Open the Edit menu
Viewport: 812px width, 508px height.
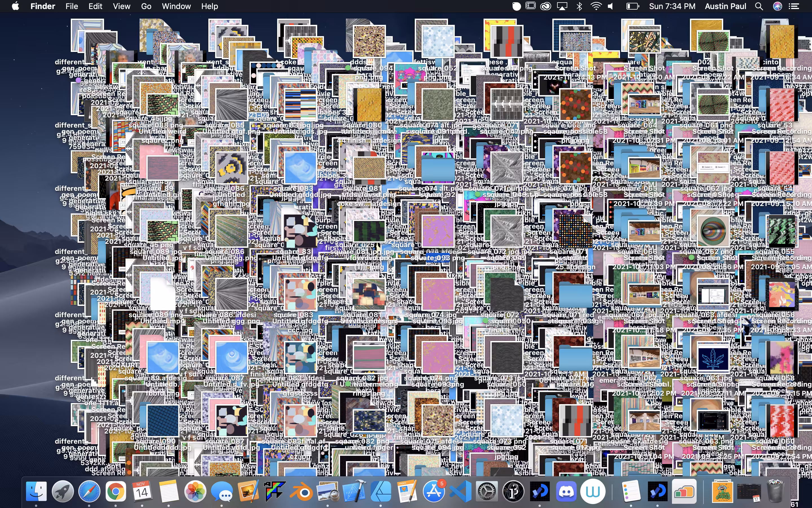95,6
